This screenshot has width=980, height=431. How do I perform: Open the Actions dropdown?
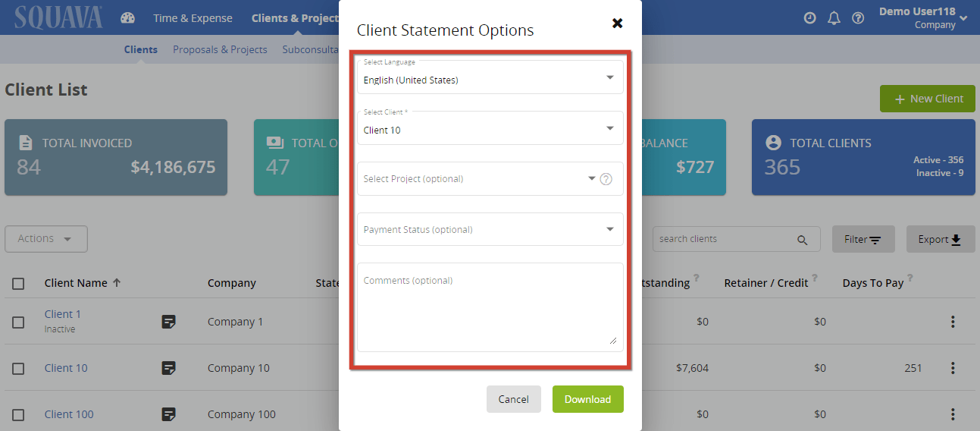coord(45,239)
